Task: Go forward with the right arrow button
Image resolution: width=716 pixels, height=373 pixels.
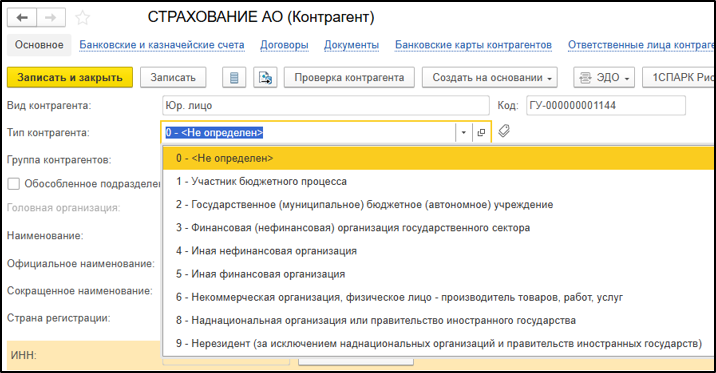Action: pyautogui.click(x=51, y=18)
